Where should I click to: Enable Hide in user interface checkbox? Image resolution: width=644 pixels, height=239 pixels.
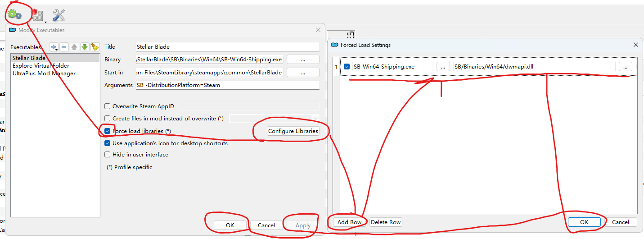(107, 154)
